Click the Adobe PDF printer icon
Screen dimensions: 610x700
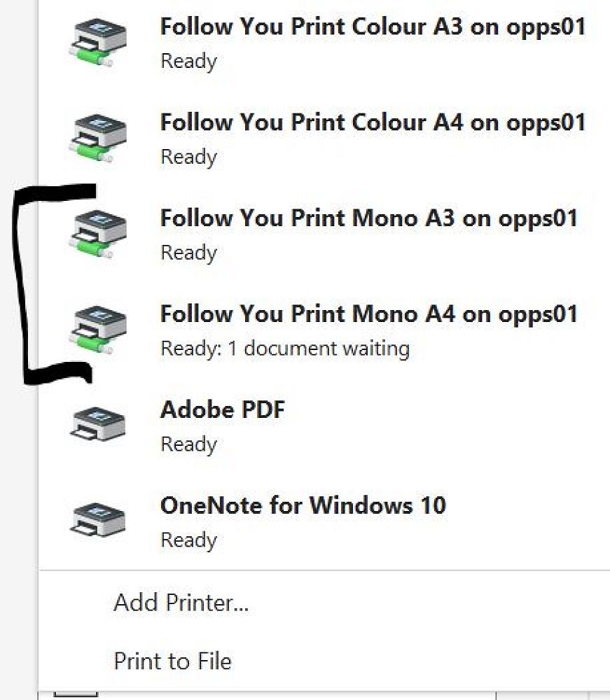(x=98, y=425)
